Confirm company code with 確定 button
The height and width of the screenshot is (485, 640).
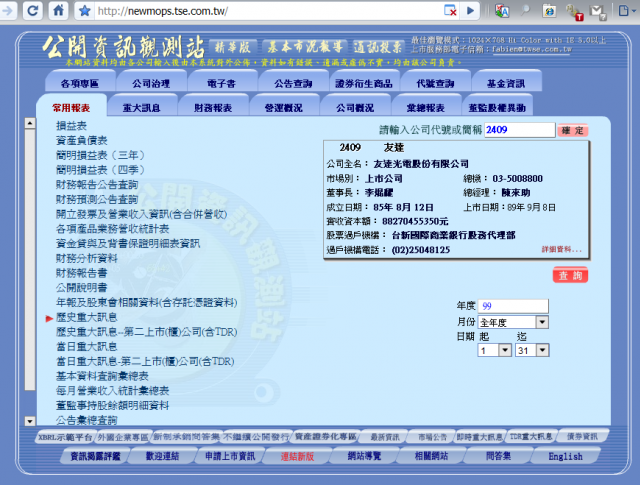point(573,131)
